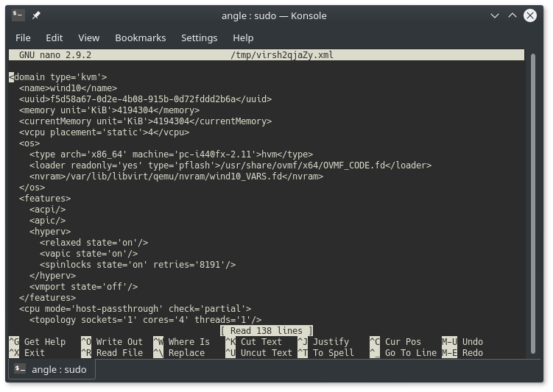Open the Konsole window menu icon
Image resolution: width=553 pixels, height=392 pixels.
click(x=18, y=15)
